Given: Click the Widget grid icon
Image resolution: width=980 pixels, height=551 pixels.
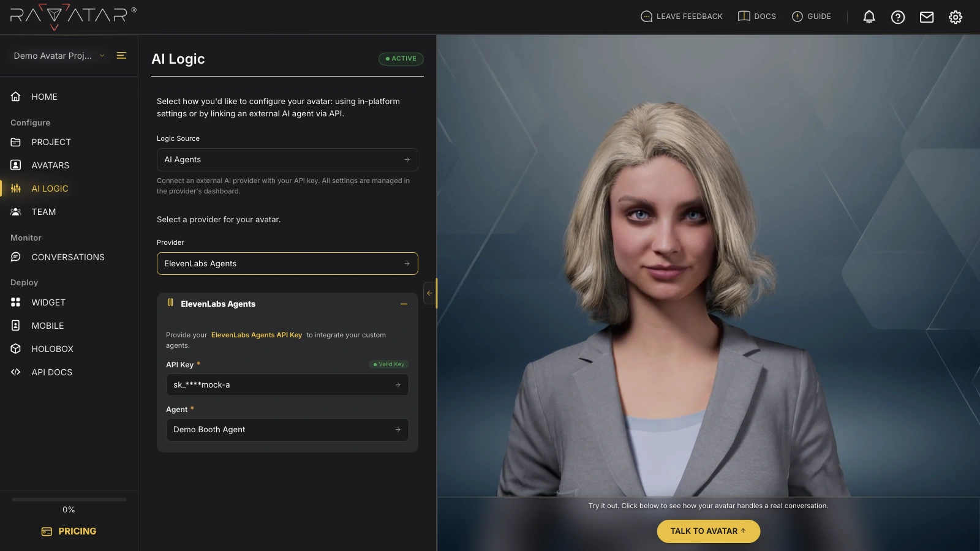Looking at the screenshot, I should point(16,302).
